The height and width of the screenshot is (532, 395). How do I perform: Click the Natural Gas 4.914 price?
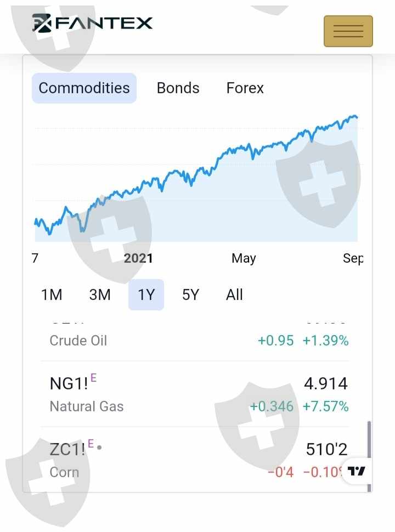326,384
